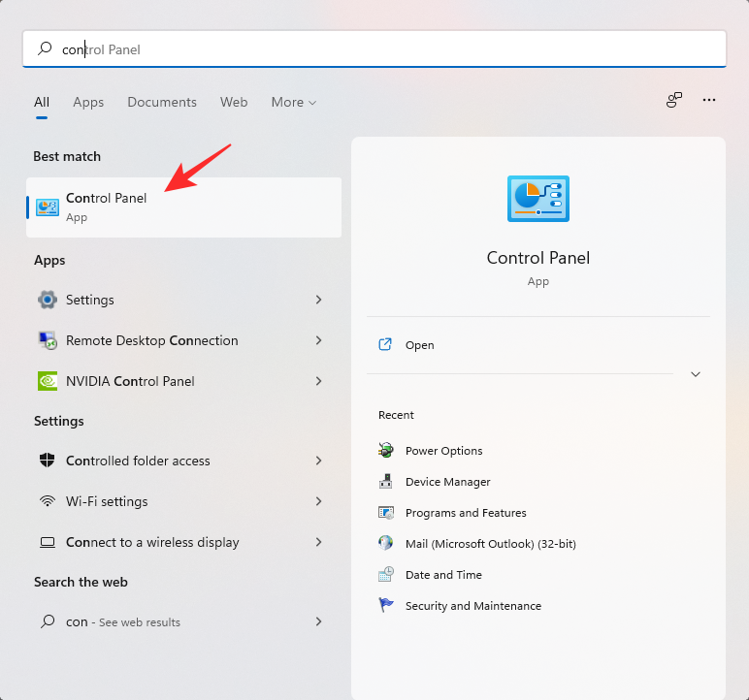Click into the search text box
749x700 pixels.
tap(388, 48)
